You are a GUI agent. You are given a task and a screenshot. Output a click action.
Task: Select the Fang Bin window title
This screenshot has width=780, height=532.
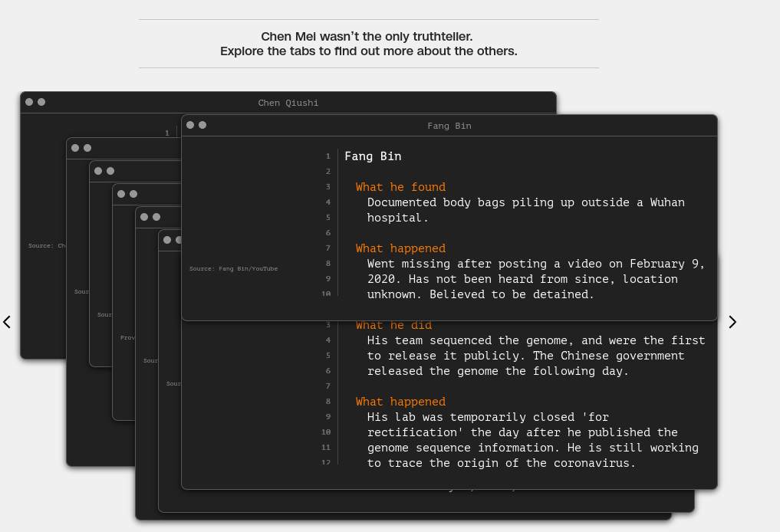pyautogui.click(x=449, y=126)
